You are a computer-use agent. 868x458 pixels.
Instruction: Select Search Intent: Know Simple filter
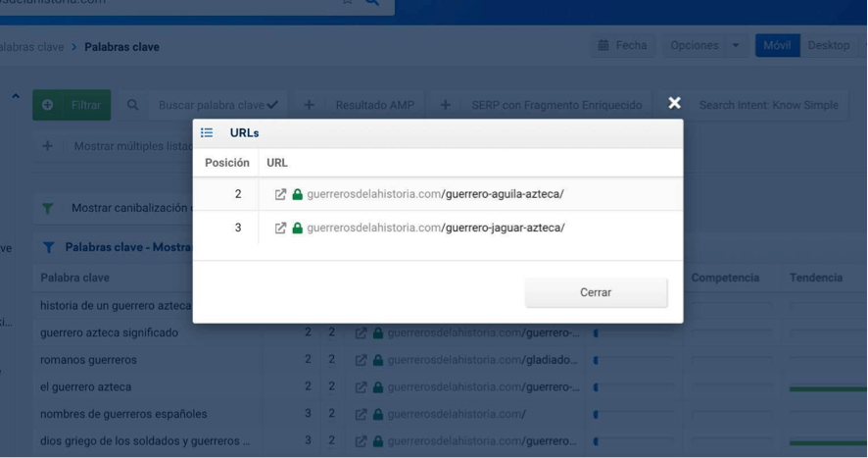coord(768,105)
